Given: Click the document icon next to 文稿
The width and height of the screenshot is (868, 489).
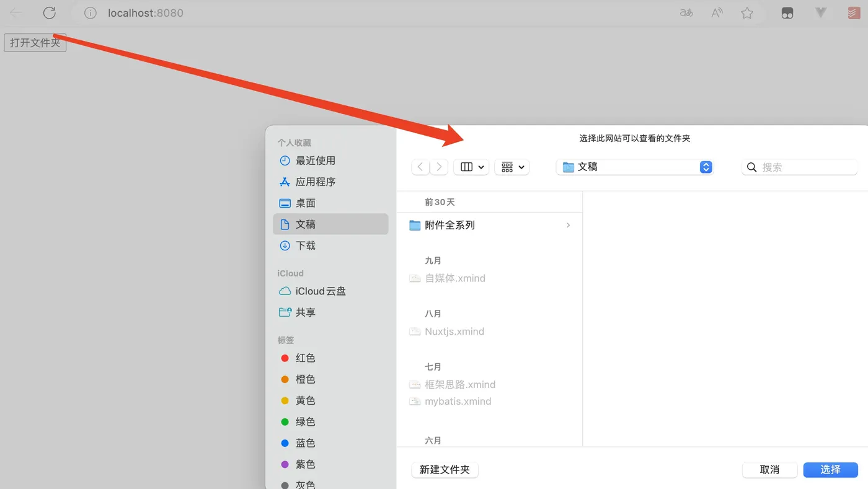Looking at the screenshot, I should point(285,224).
